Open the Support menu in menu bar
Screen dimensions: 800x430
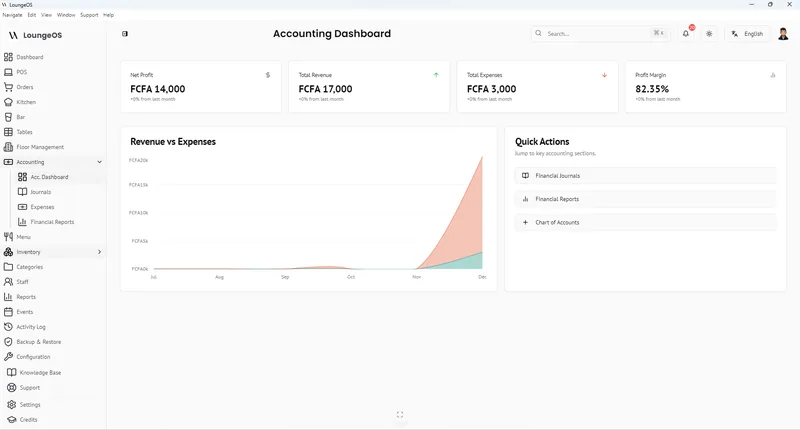point(89,15)
